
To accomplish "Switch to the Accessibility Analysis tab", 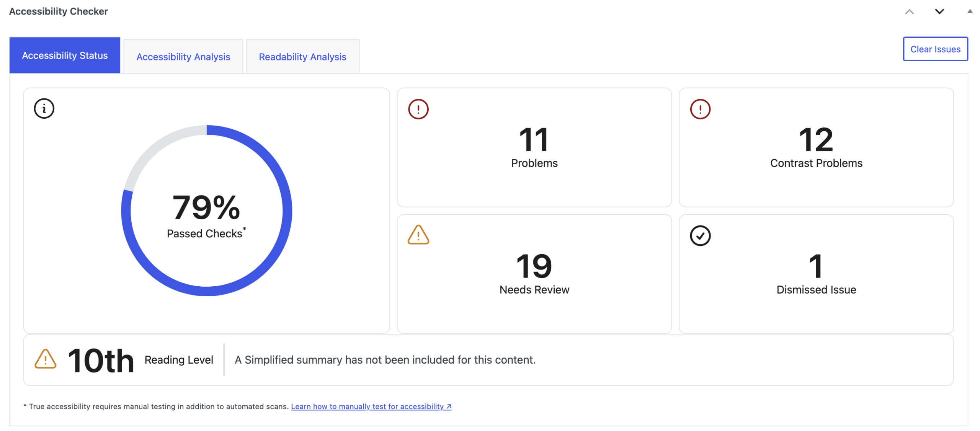I will (183, 57).
